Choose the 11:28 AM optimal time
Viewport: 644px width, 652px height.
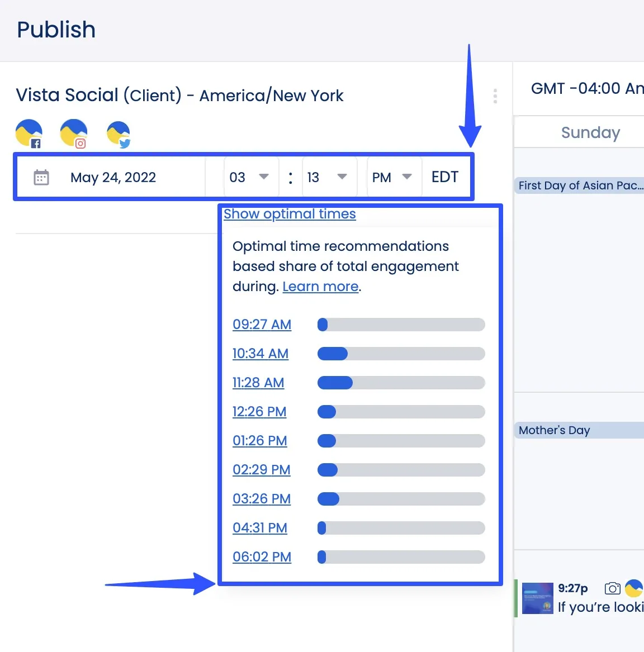(258, 383)
